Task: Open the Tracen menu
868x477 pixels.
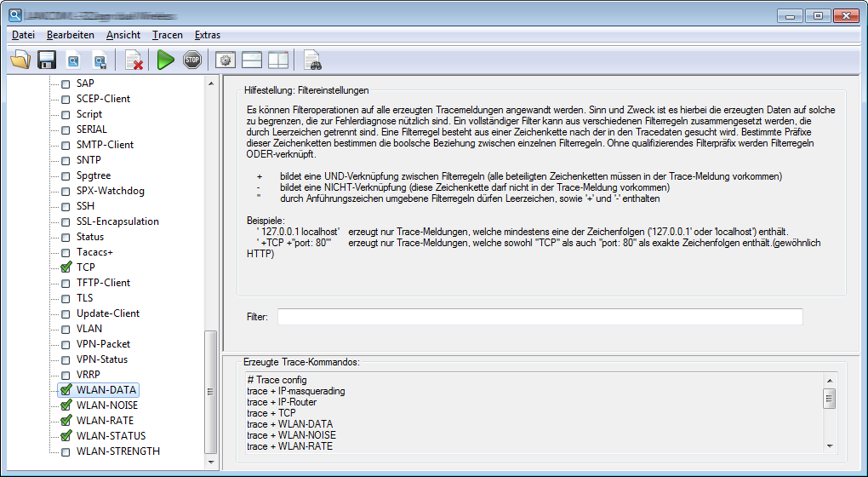Action: [168, 35]
